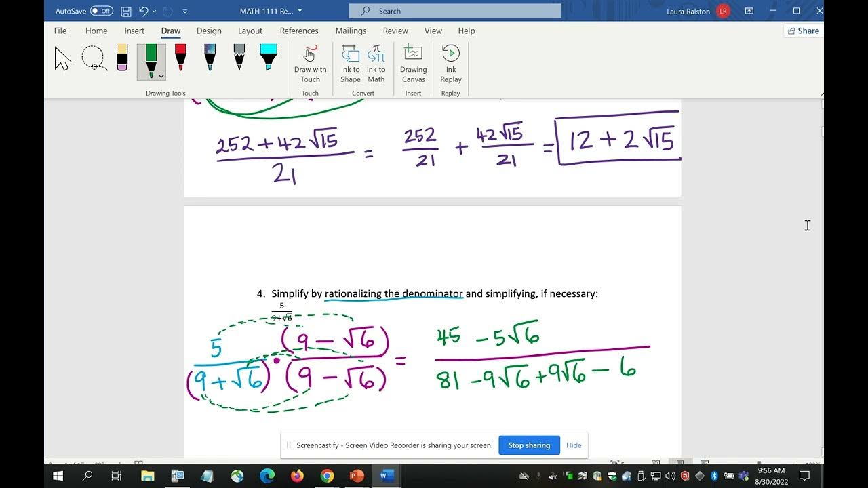The width and height of the screenshot is (868, 488).
Task: Open File Explorer from taskbar
Action: click(x=147, y=476)
